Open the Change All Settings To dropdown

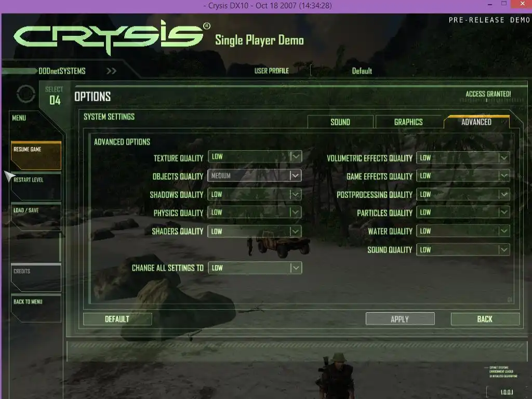pyautogui.click(x=255, y=268)
